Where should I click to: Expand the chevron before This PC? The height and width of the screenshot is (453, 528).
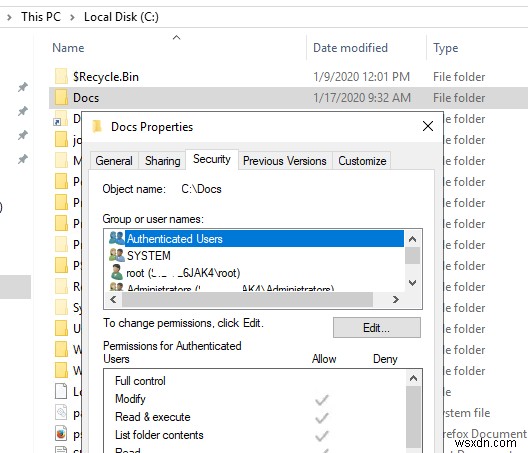[9, 17]
